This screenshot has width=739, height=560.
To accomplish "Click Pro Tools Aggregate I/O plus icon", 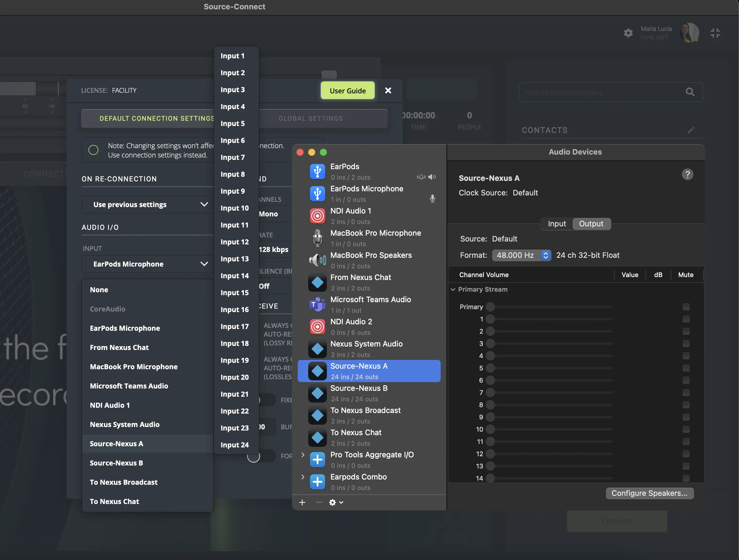I will 317,460.
